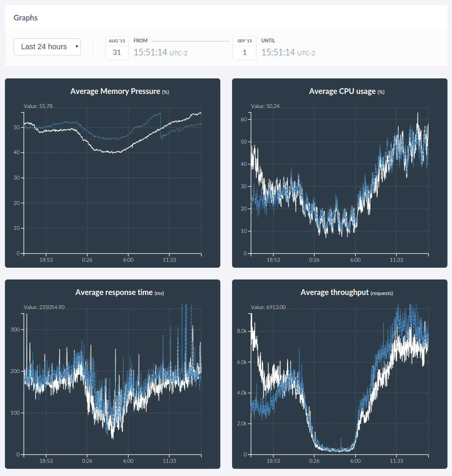Click Value: 6913.00 in throughput chart
Image resolution: width=452 pixels, height=476 pixels.
(x=268, y=307)
